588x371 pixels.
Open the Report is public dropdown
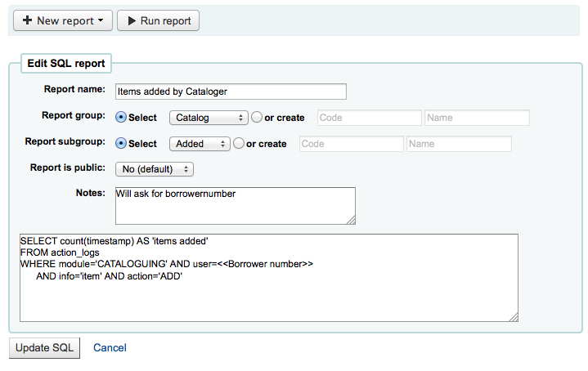click(x=155, y=169)
